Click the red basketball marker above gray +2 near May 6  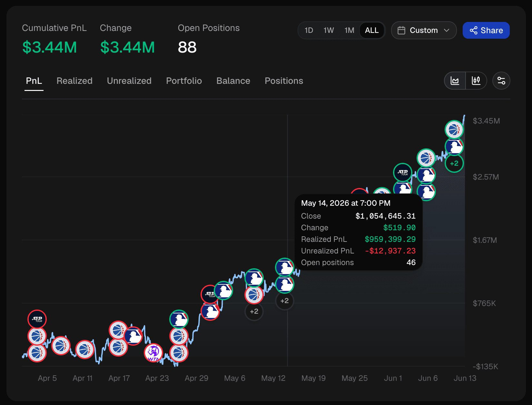pyautogui.click(x=254, y=295)
